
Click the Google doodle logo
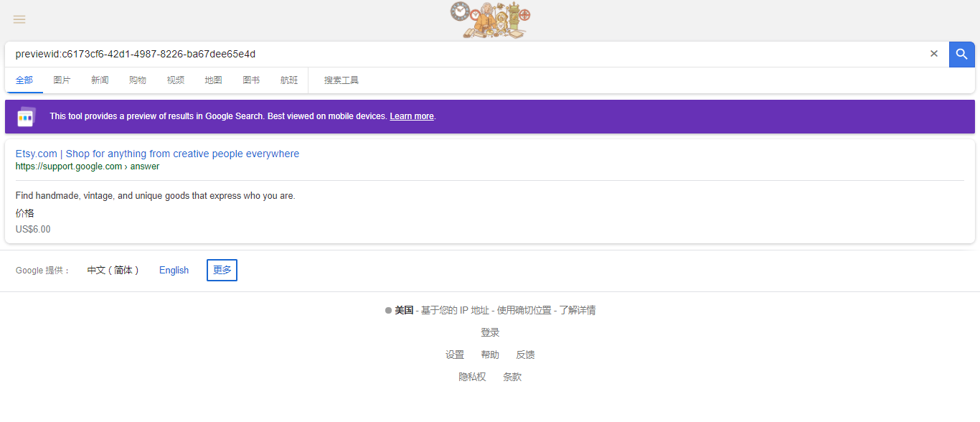491,20
